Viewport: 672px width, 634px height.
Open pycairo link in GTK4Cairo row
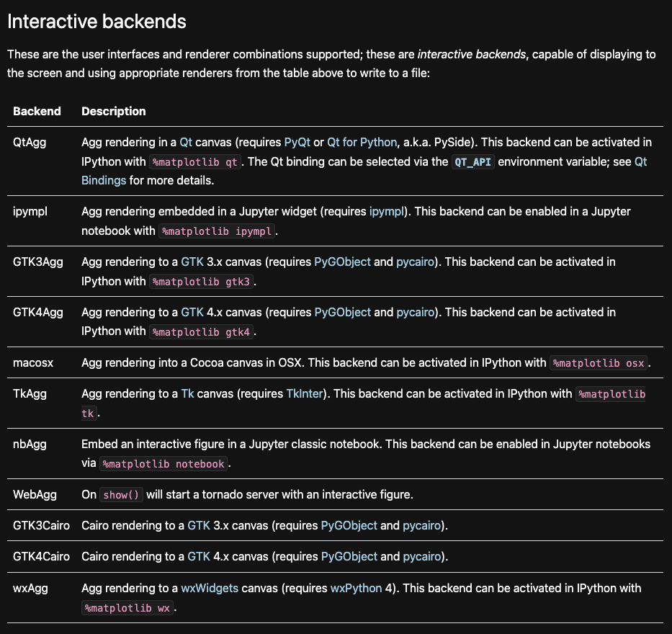click(422, 556)
